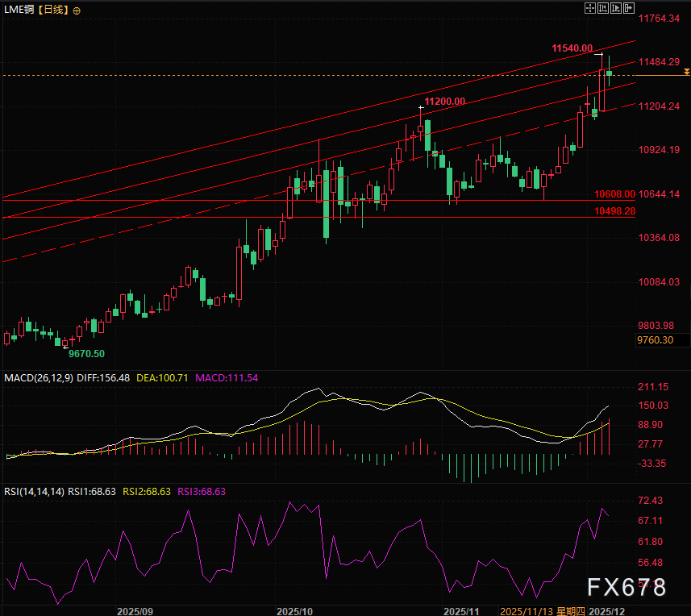Select the 2025/10 date on time axis
Screen dimensions: 691x616
[x=294, y=610]
